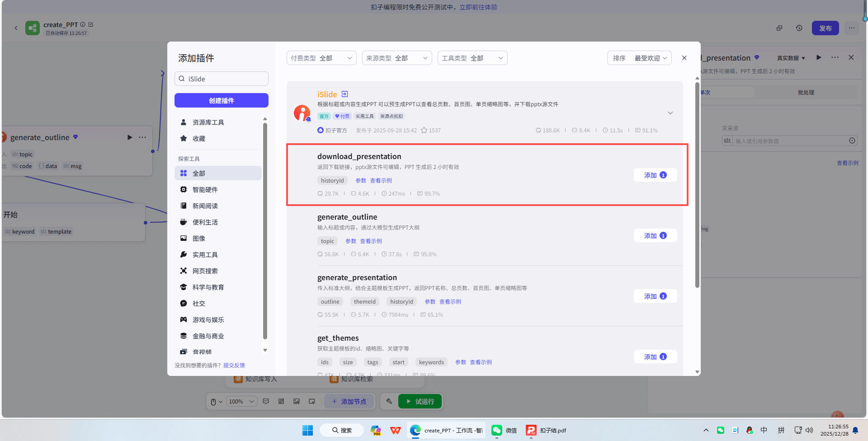Screen dimensions: 868x441
Task: Open the 100% zoom level dropdown
Action: pos(241,401)
